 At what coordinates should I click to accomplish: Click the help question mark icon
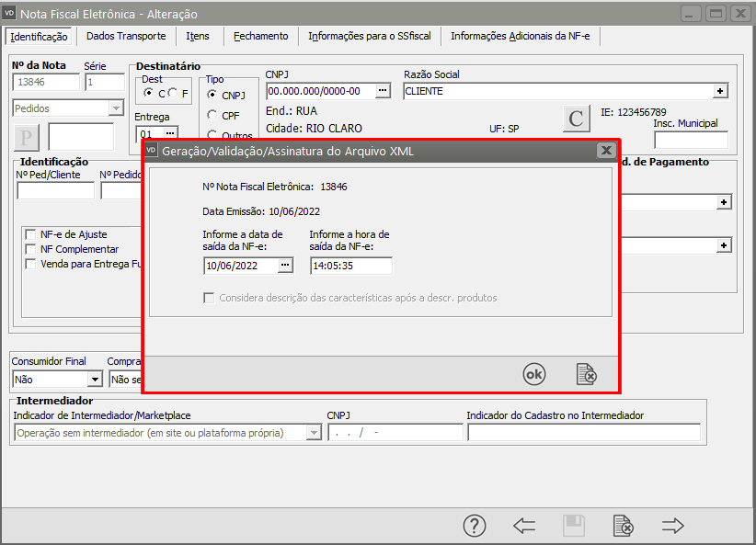click(x=474, y=526)
